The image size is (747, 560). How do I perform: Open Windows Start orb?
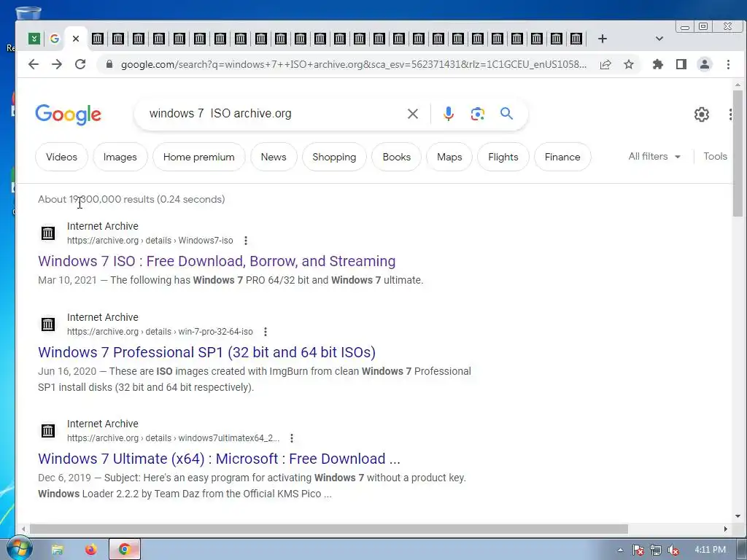(x=20, y=548)
